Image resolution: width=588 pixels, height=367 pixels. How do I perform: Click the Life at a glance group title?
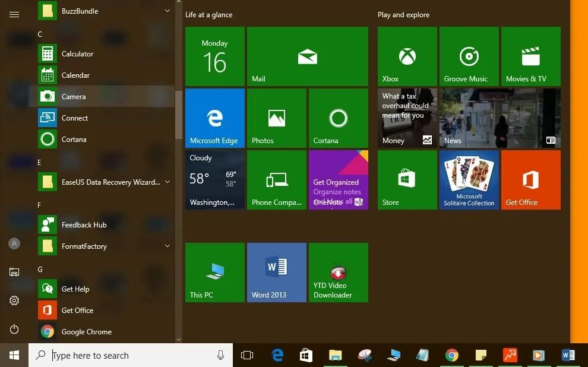(x=209, y=15)
